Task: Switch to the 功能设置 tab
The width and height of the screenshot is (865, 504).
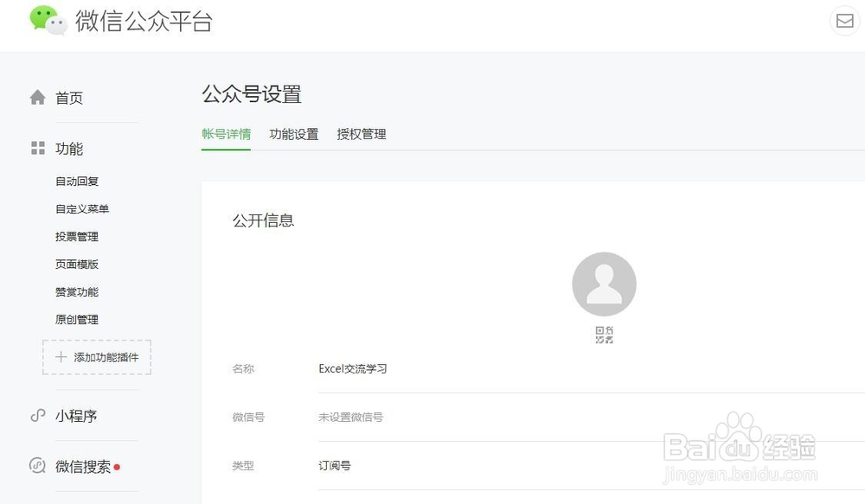Action: 293,134
